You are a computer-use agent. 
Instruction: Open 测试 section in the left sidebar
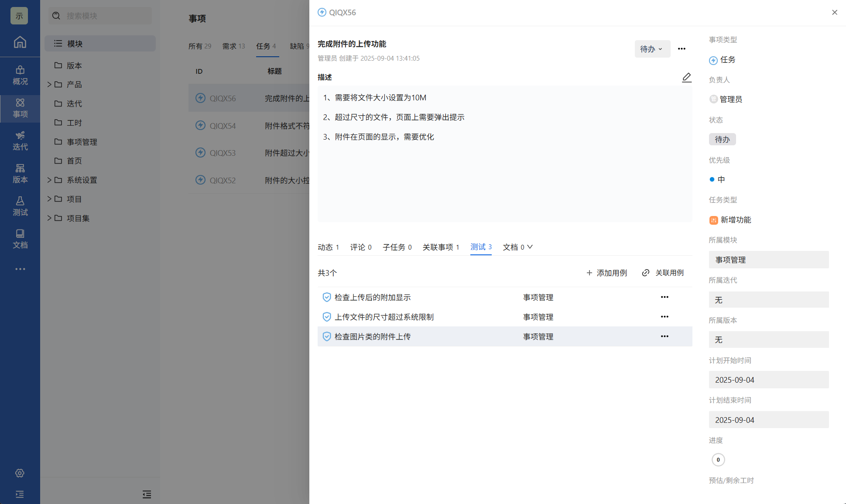click(x=20, y=206)
